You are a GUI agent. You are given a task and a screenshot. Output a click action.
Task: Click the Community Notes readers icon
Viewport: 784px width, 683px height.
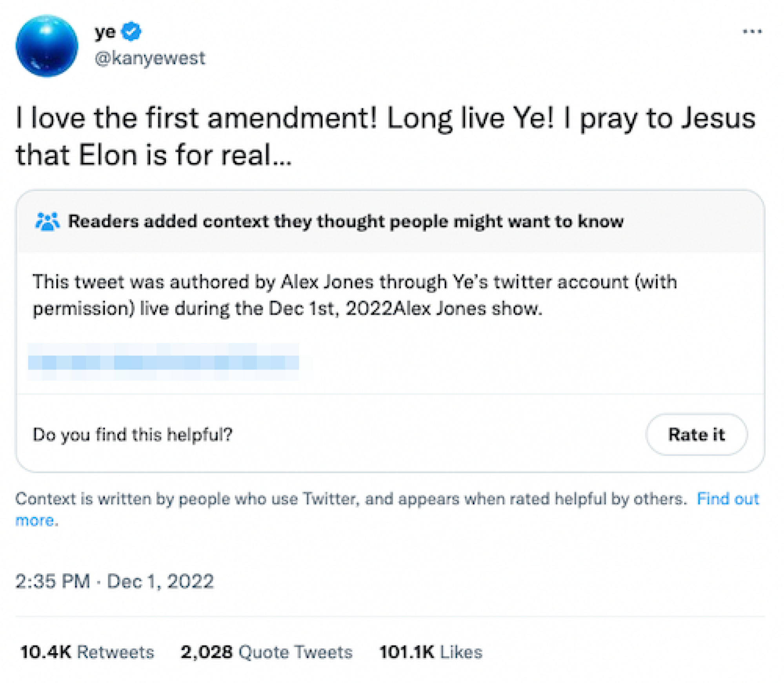(x=47, y=221)
